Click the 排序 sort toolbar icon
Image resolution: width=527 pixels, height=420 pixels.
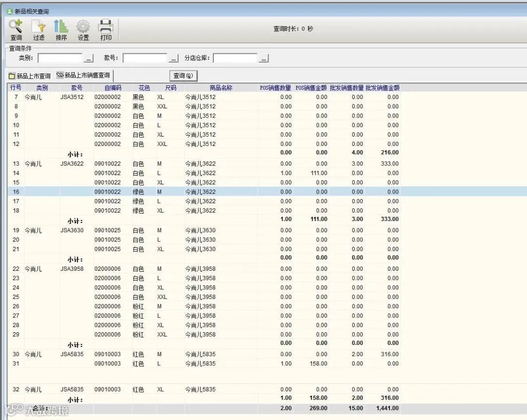click(x=61, y=30)
